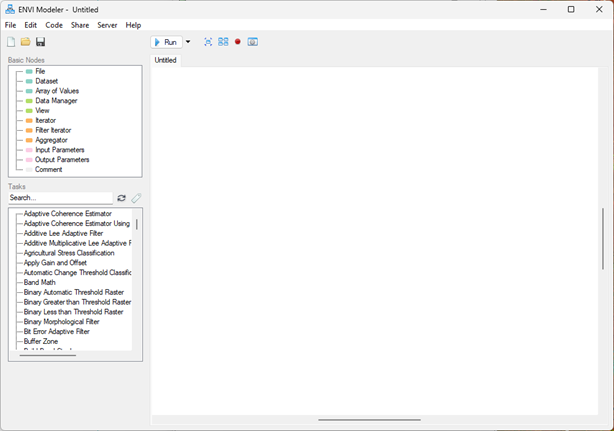Clear the task search with eraser icon
This screenshot has width=614, height=431.
pos(136,198)
